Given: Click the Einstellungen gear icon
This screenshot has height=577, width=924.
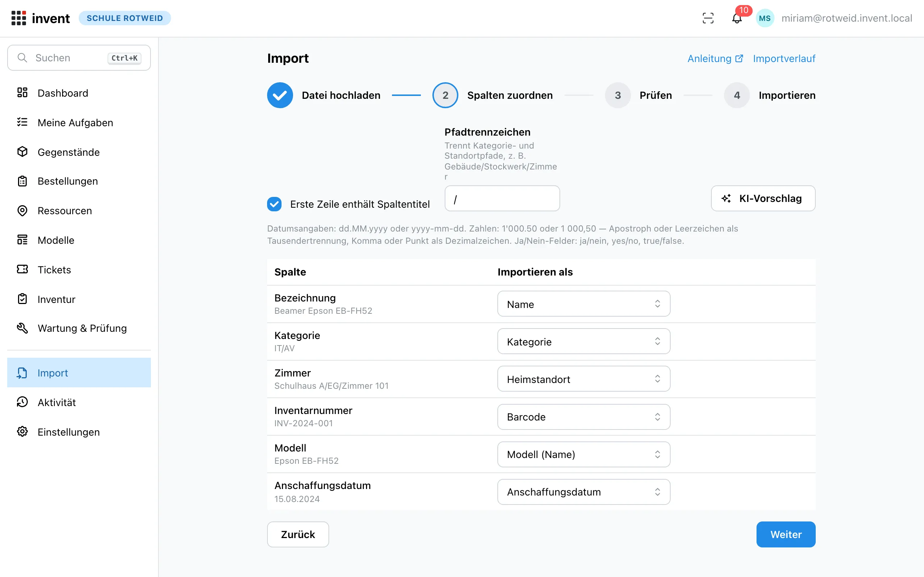Looking at the screenshot, I should point(22,432).
